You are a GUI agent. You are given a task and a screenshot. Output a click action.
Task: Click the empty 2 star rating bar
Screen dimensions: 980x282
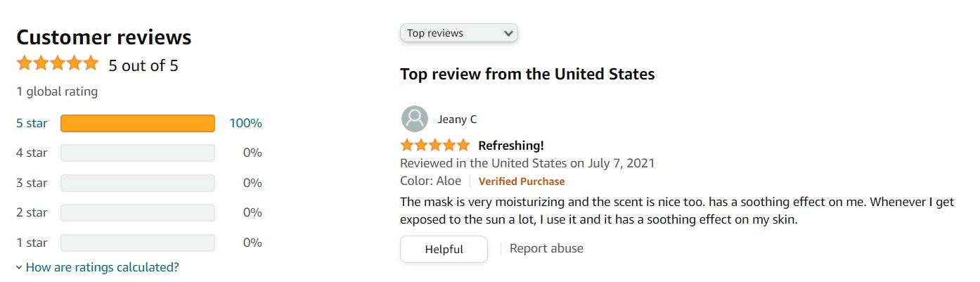point(138,212)
